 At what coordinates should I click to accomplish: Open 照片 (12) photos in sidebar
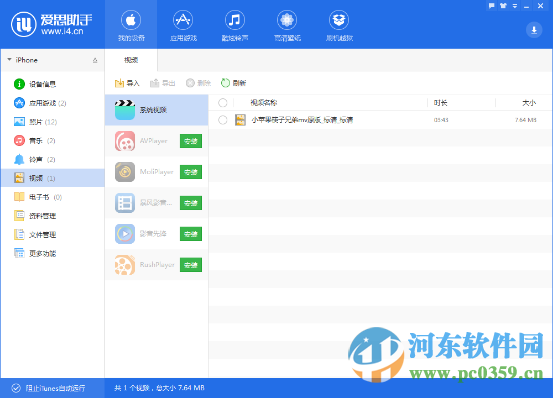coord(53,122)
